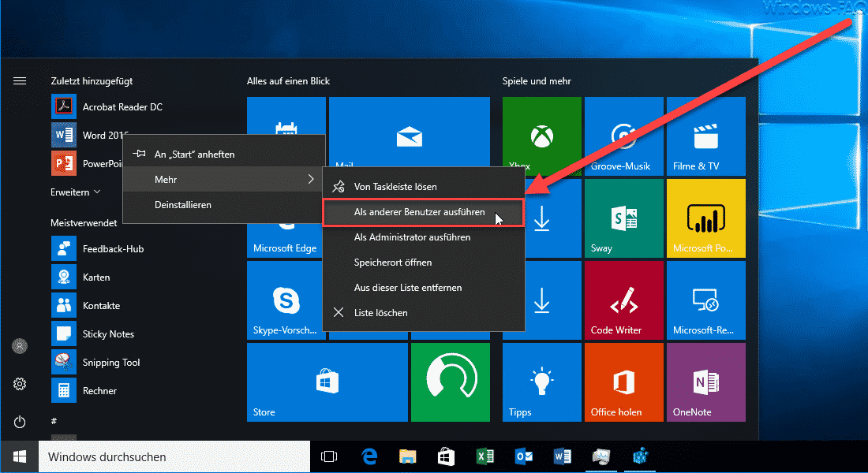This screenshot has width=868, height=473.
Task: Open Microsoft Remote Desktop tile
Action: click(705, 300)
